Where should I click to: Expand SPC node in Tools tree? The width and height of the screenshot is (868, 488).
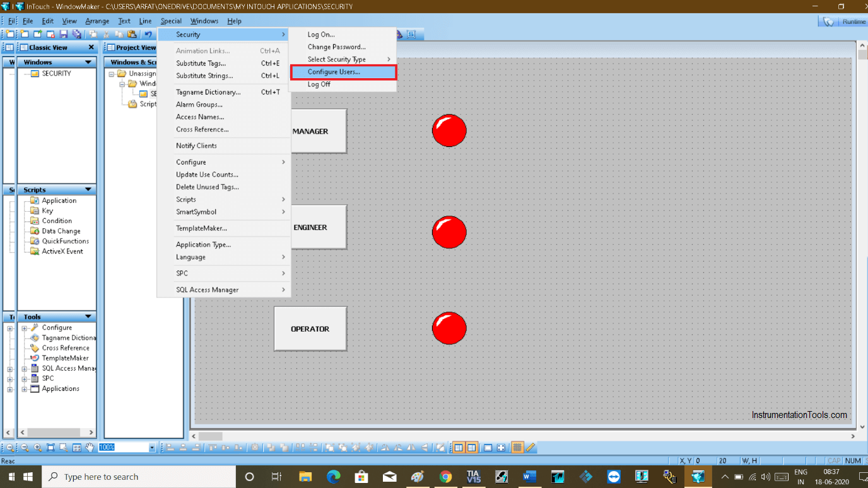24,378
